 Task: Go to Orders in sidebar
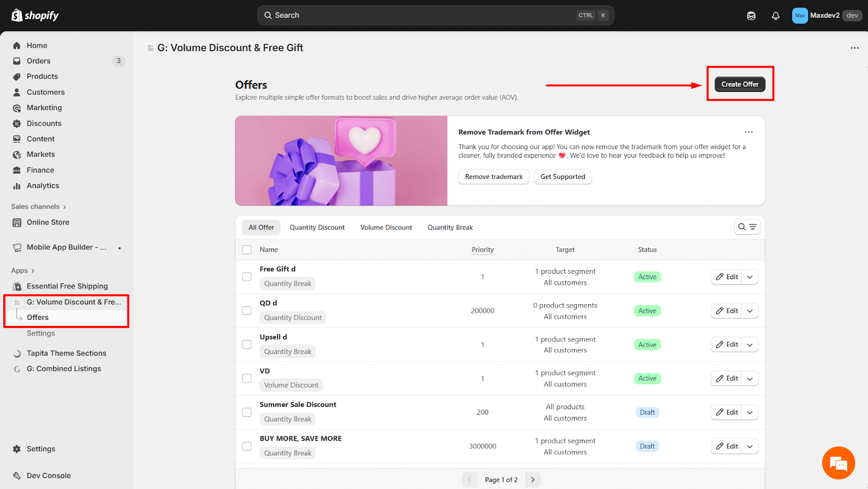tap(39, 61)
